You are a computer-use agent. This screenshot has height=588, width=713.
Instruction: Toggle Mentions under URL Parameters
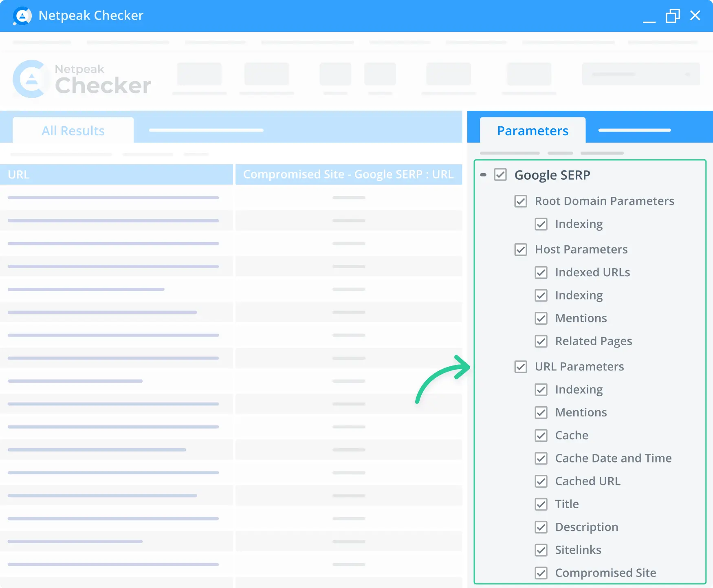541,412
